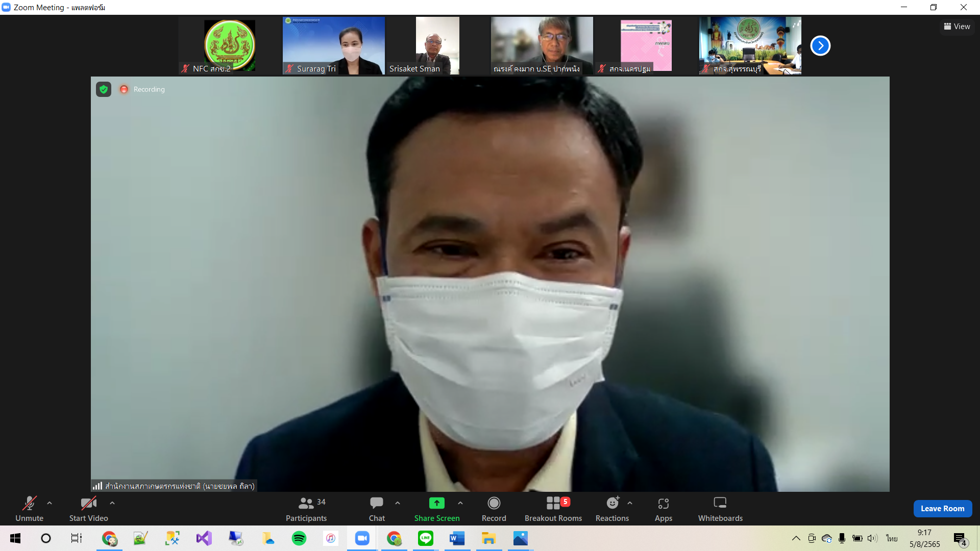The height and width of the screenshot is (551, 980).
Task: Toggle the Record button
Action: pos(494,509)
